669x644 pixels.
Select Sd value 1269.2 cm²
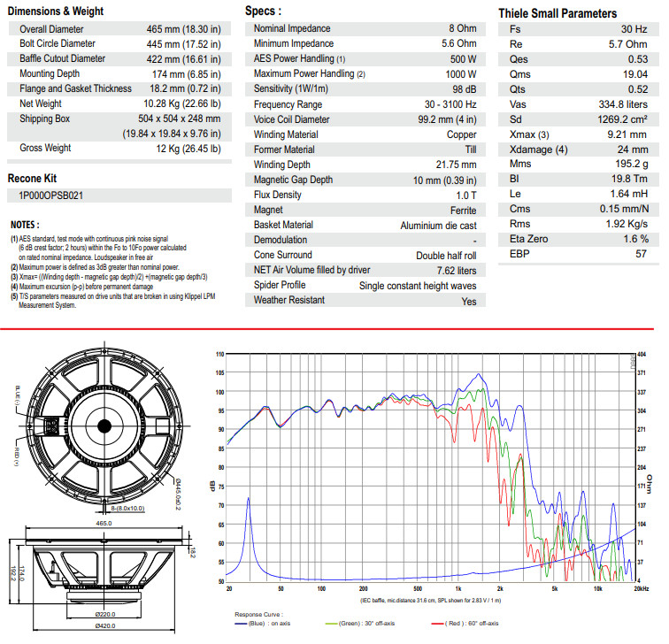coord(622,119)
